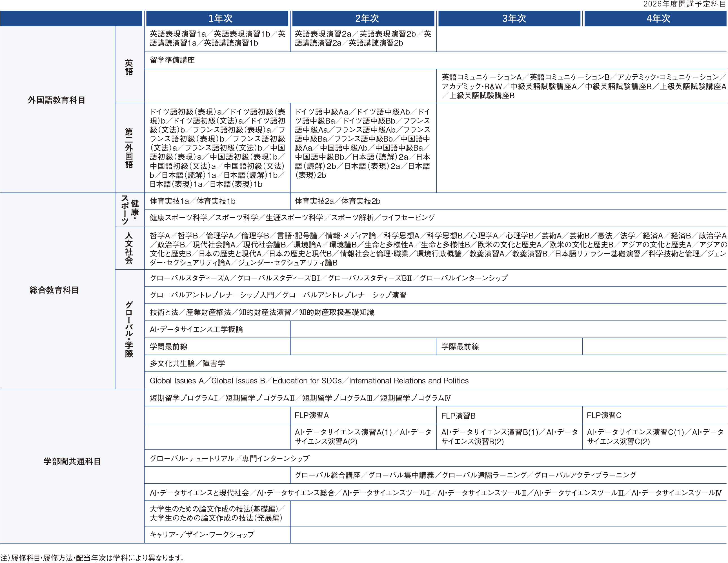Image resolution: width=728 pixels, height=563 pixels.
Task: Click the グローバル・テュートリアル／専門インターンシップ row
Action: [436, 458]
